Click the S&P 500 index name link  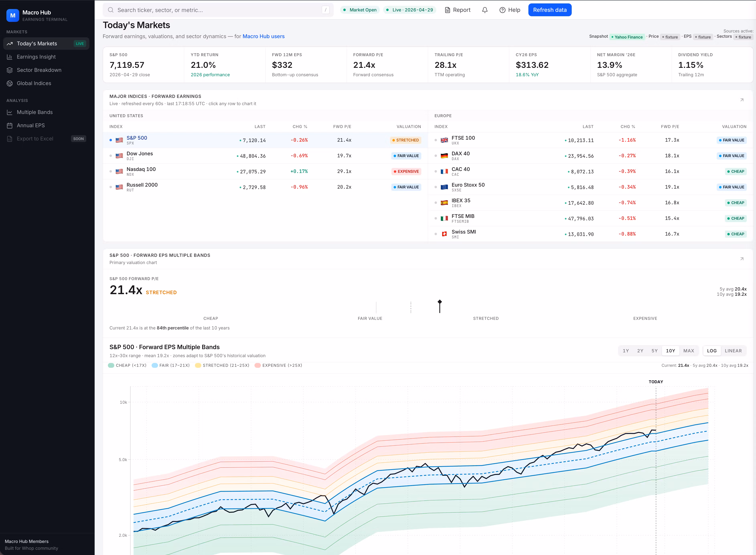[137, 138]
